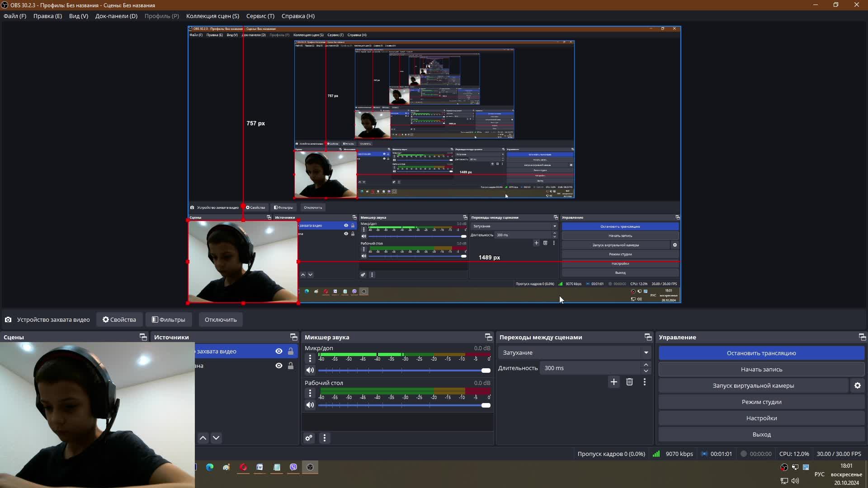Open the Сервис (T) menu
This screenshot has width=868, height=488.
tap(260, 16)
